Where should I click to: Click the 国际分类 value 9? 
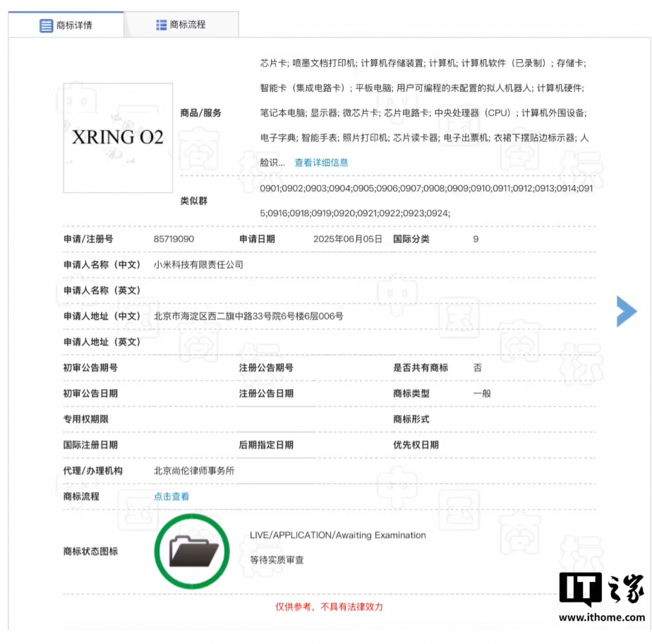(x=476, y=239)
